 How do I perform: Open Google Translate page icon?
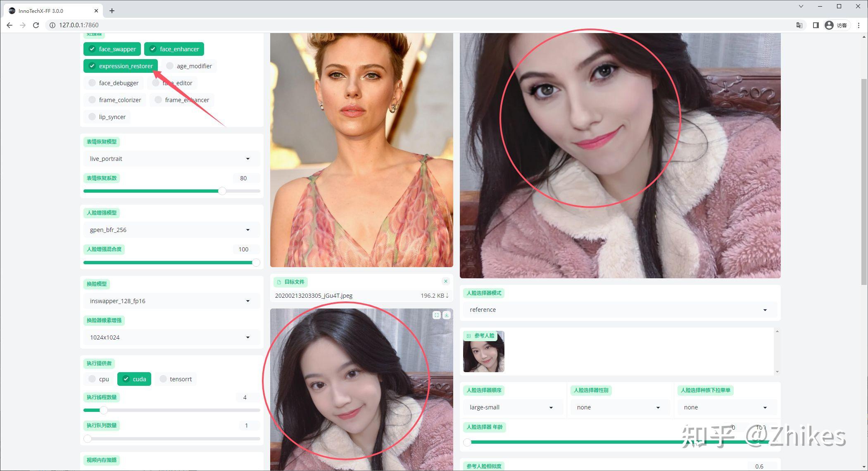pyautogui.click(x=799, y=25)
